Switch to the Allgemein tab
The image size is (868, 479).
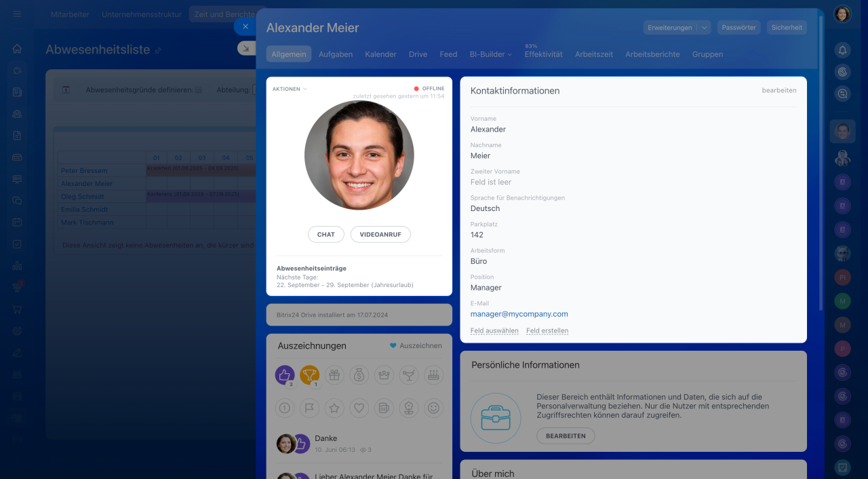(x=289, y=54)
